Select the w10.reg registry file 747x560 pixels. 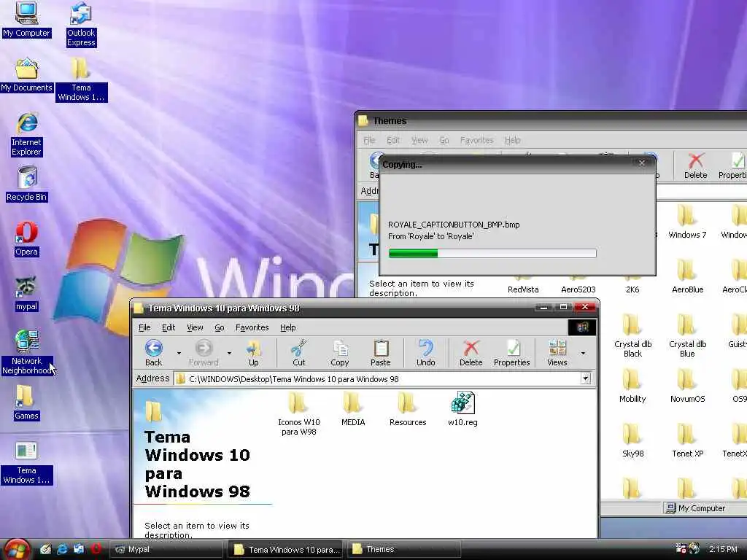462,410
